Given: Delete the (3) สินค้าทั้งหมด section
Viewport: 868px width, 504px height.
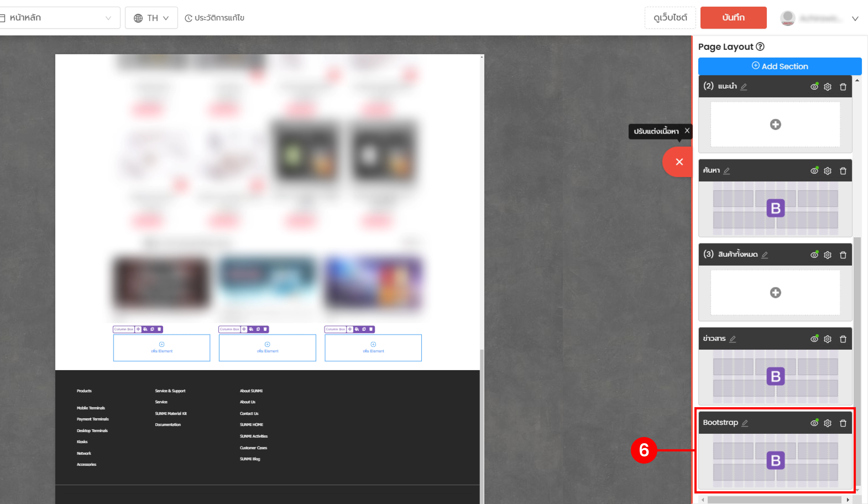Looking at the screenshot, I should [x=843, y=255].
